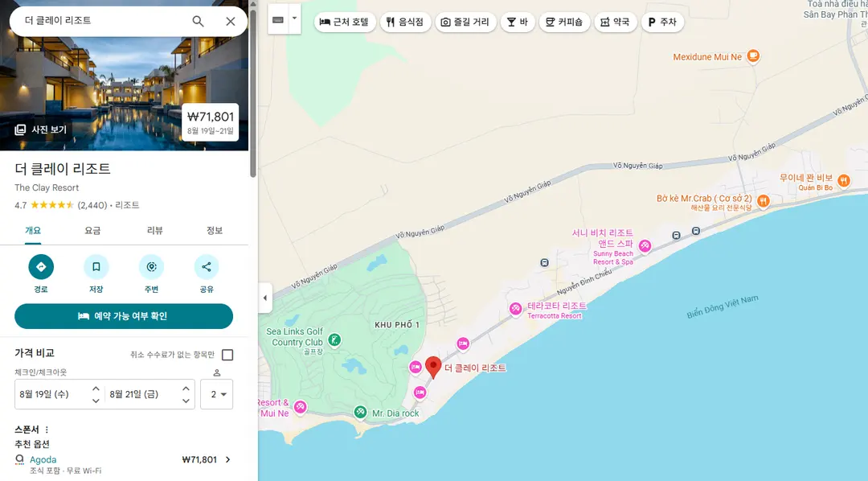This screenshot has width=868, height=481.
Task: Click the Bờ kè Mr.Crab restaurant marker
Action: (763, 200)
